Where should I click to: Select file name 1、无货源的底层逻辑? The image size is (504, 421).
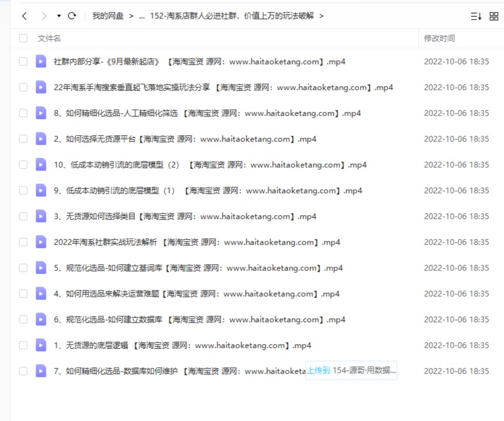click(182, 345)
